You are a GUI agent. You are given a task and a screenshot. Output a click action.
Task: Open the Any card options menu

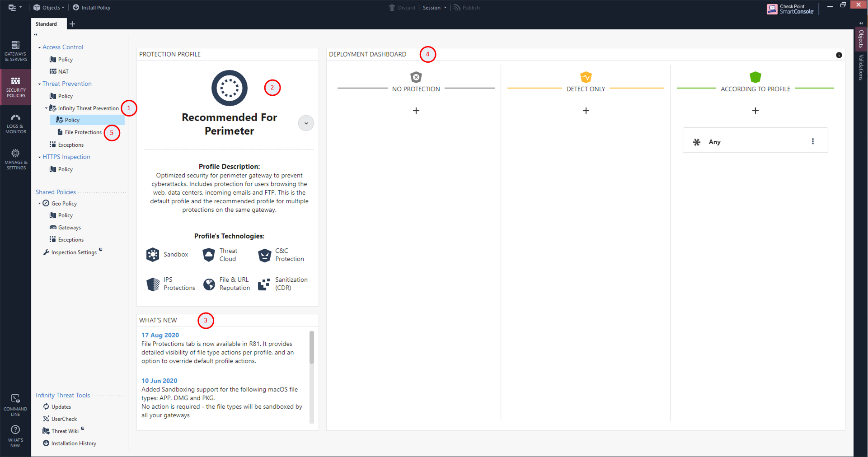coord(813,141)
